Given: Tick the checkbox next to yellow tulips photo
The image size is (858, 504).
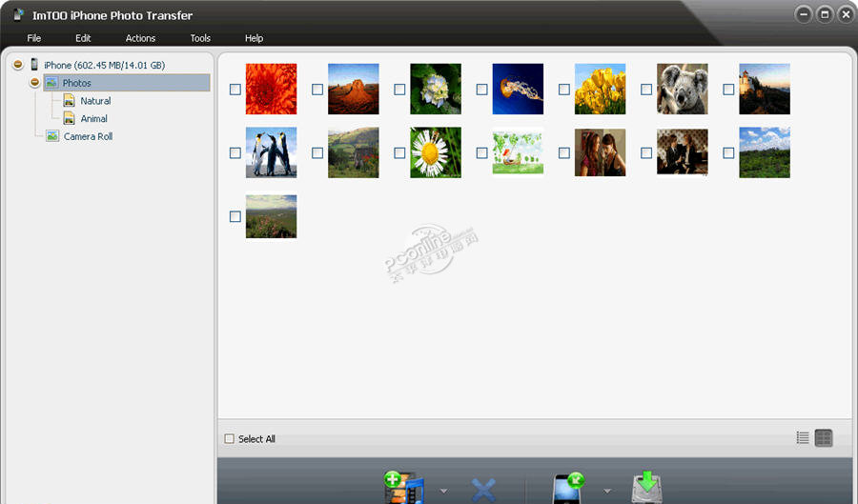Looking at the screenshot, I should coord(564,90).
